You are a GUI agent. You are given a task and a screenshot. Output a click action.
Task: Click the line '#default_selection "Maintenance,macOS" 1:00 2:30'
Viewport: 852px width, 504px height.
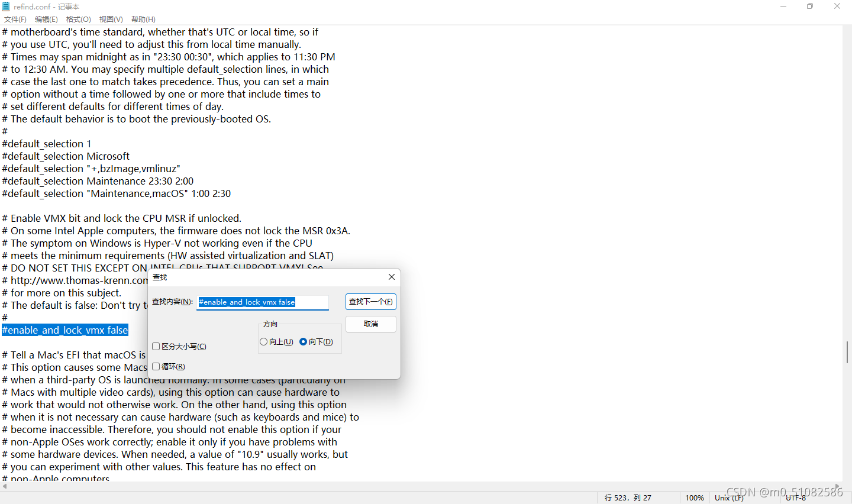(x=117, y=193)
